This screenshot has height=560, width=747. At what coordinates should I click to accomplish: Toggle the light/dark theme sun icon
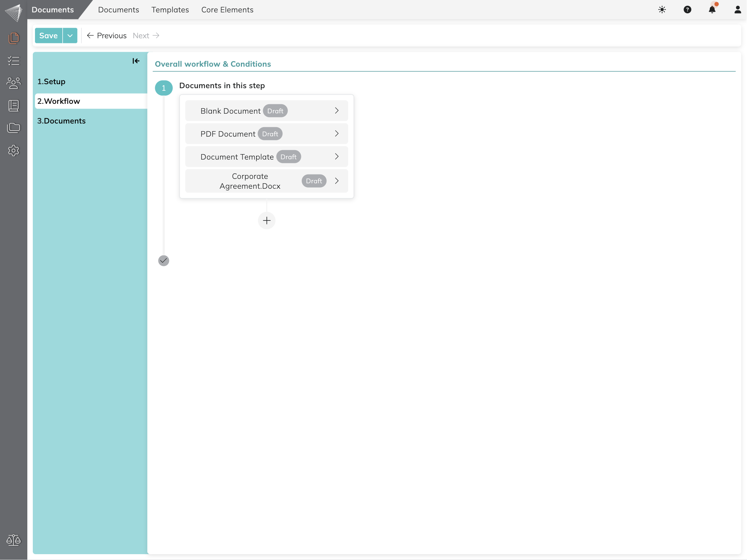[662, 10]
